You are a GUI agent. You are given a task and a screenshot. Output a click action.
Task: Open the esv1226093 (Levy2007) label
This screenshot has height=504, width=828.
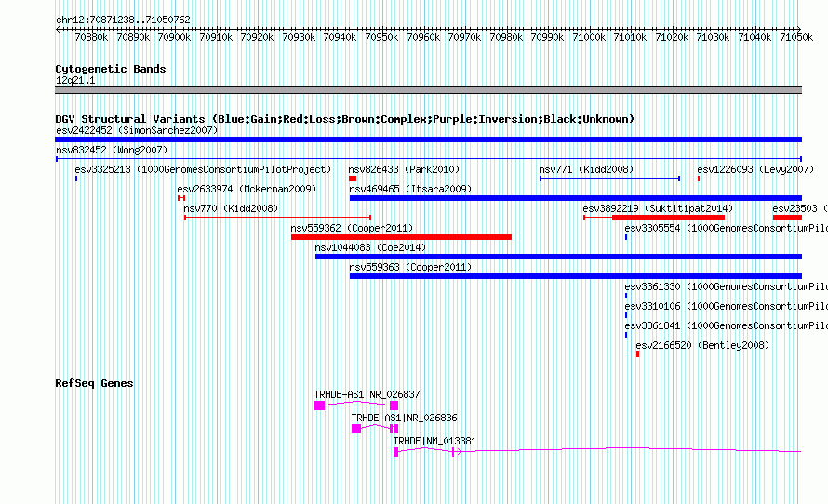point(755,169)
